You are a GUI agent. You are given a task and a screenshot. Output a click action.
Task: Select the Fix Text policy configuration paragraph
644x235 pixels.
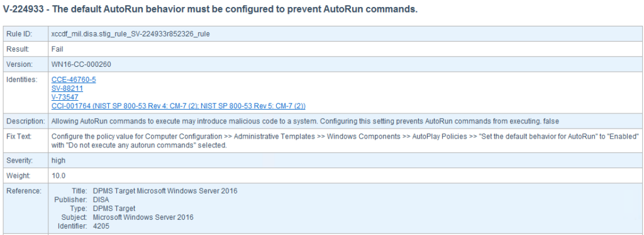pyautogui.click(x=345, y=140)
